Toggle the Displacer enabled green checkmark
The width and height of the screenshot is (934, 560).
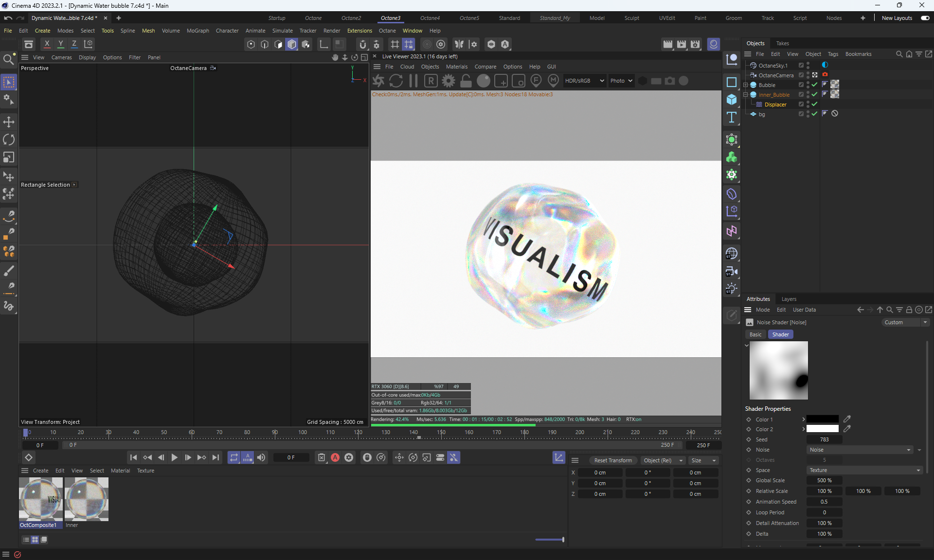pyautogui.click(x=815, y=104)
